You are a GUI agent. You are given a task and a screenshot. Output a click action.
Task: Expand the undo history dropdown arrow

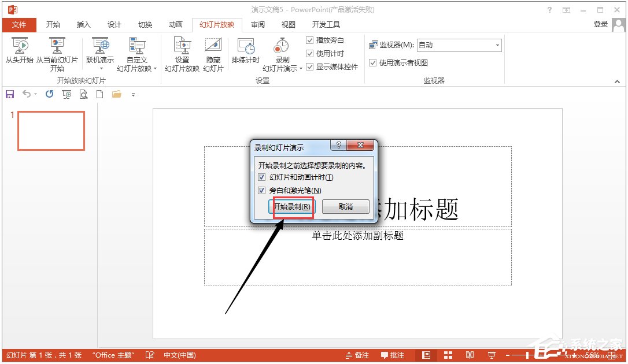pyautogui.click(x=36, y=94)
